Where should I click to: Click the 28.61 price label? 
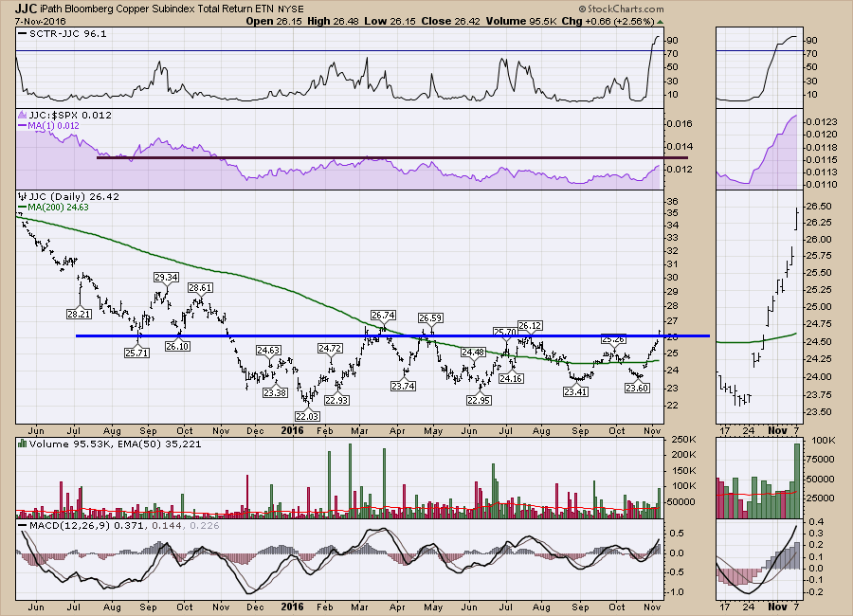click(200, 287)
